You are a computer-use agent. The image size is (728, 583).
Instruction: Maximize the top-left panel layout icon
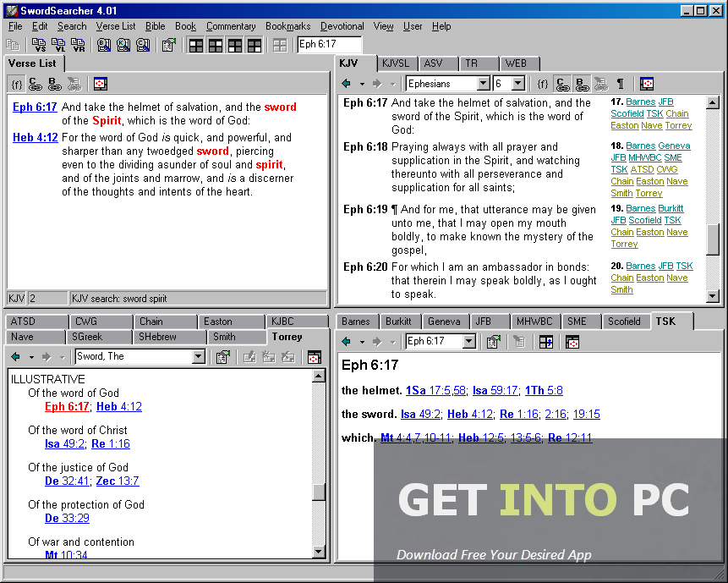point(196,46)
